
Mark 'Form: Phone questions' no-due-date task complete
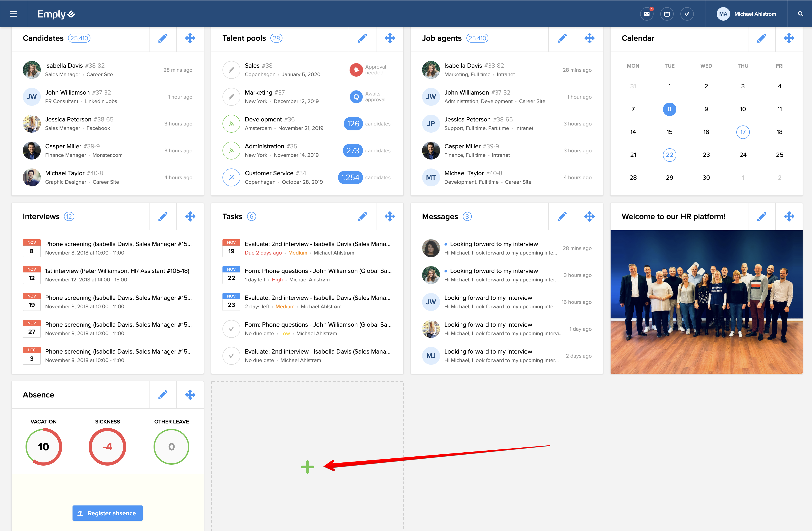tap(231, 329)
